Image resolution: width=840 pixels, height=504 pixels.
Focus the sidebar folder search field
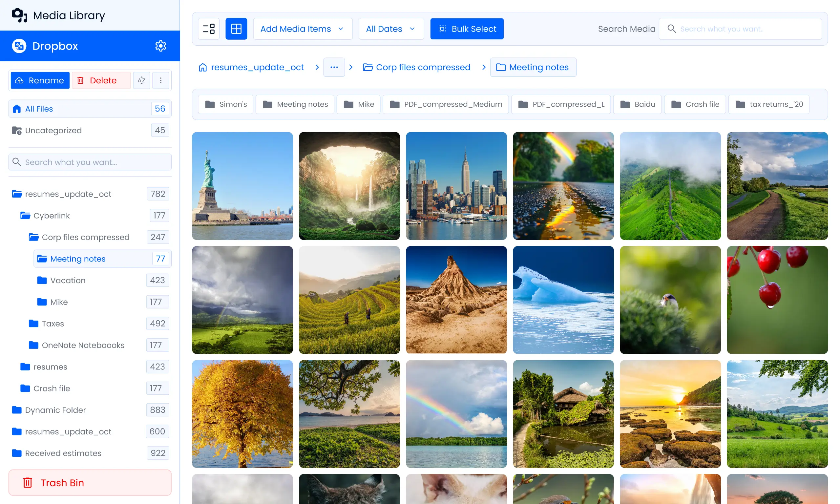point(90,162)
